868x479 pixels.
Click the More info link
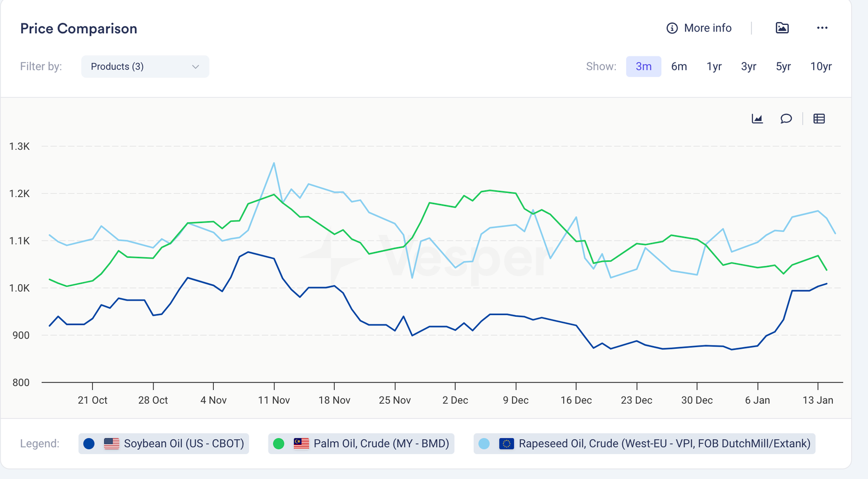(x=707, y=28)
